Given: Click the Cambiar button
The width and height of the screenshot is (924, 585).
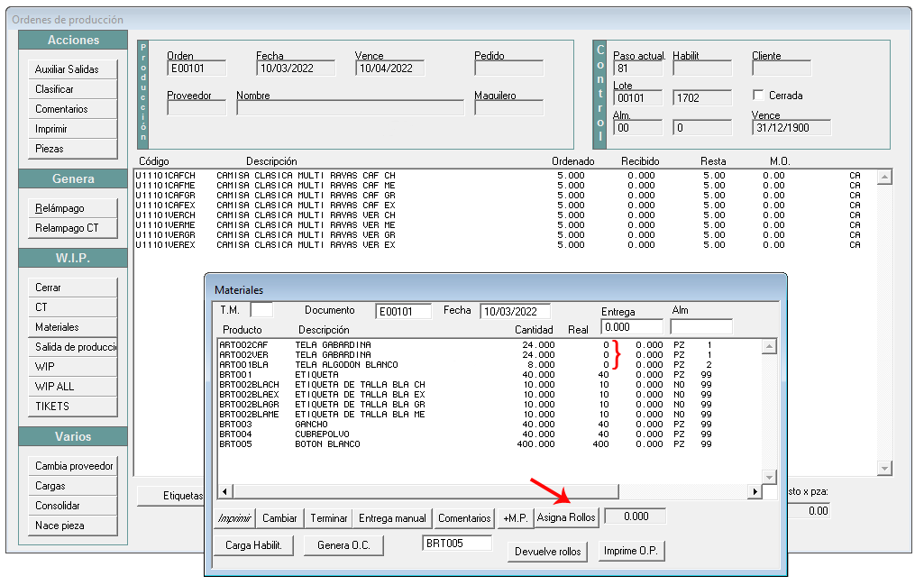Looking at the screenshot, I should point(280,518).
